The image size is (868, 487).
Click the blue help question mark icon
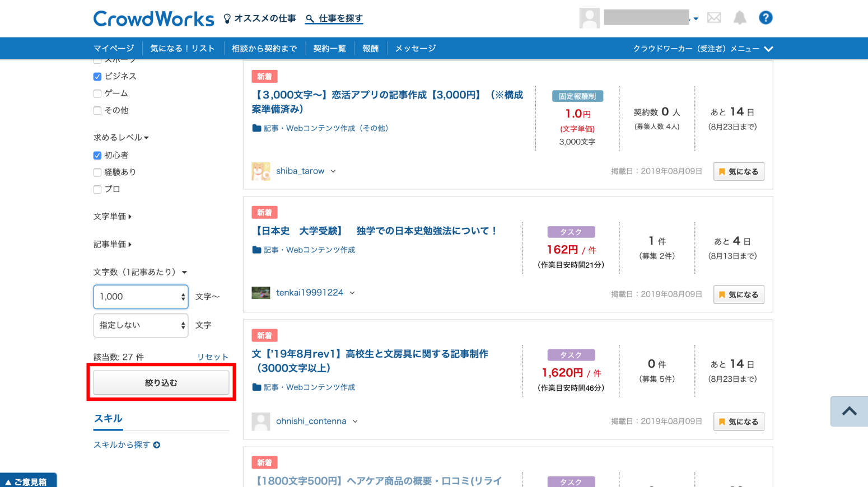766,18
